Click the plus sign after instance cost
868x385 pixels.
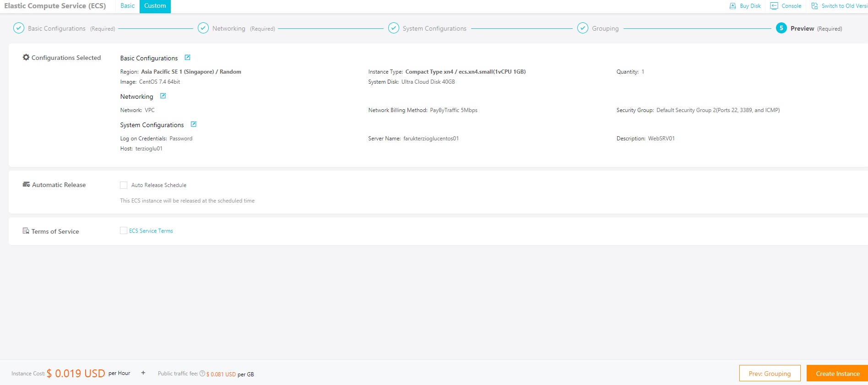143,373
